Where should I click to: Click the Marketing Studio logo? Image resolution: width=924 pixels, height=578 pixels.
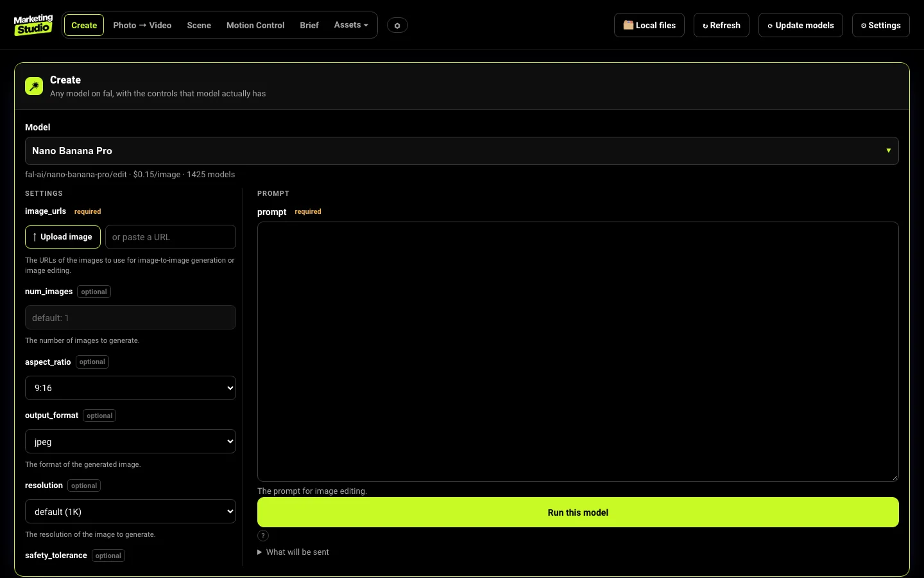[33, 25]
